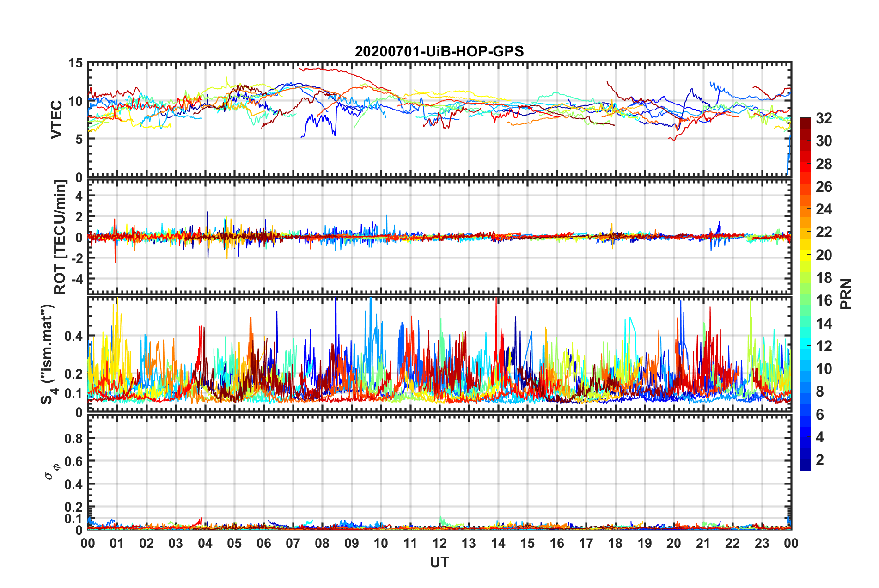Click the S4 axis tick label 0.4

point(74,336)
